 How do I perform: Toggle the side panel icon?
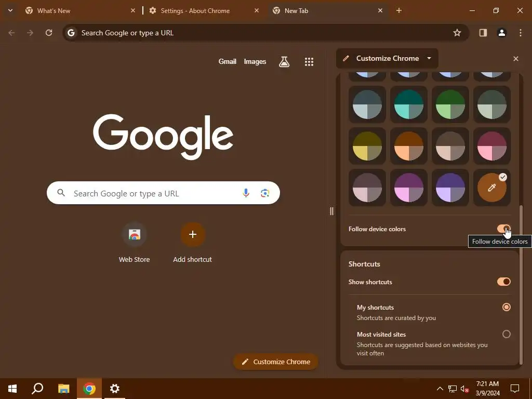point(483,33)
